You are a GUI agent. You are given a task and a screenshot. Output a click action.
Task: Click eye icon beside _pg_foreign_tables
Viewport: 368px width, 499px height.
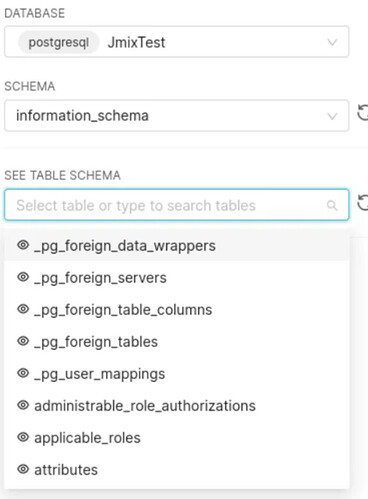(x=23, y=341)
